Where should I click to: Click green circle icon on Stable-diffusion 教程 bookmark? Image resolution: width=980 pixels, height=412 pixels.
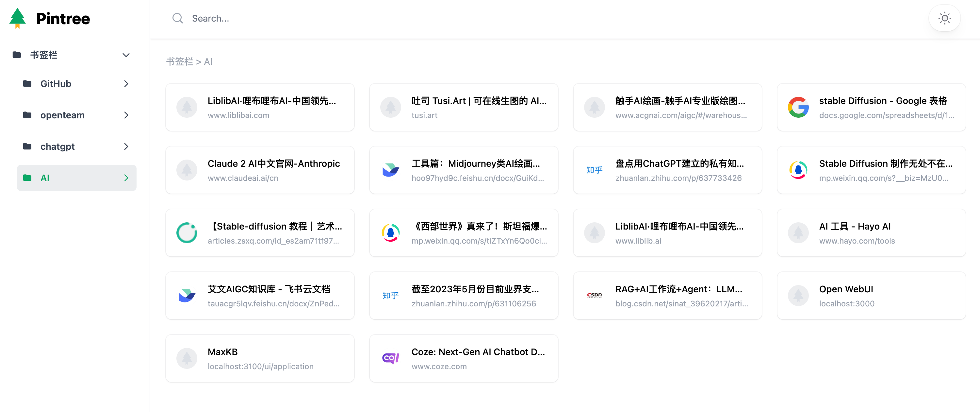187,233
